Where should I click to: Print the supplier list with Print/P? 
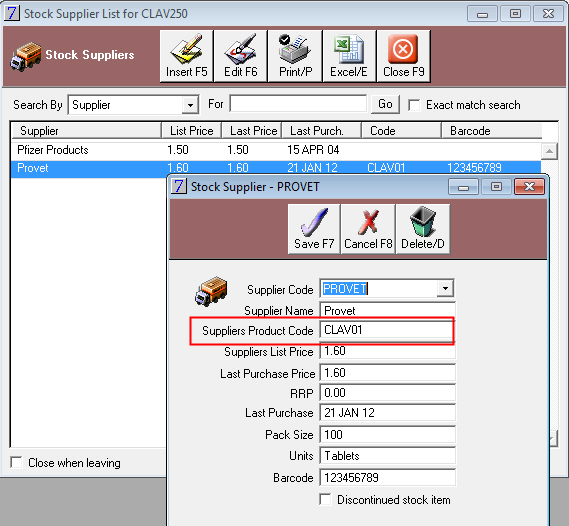[295, 56]
